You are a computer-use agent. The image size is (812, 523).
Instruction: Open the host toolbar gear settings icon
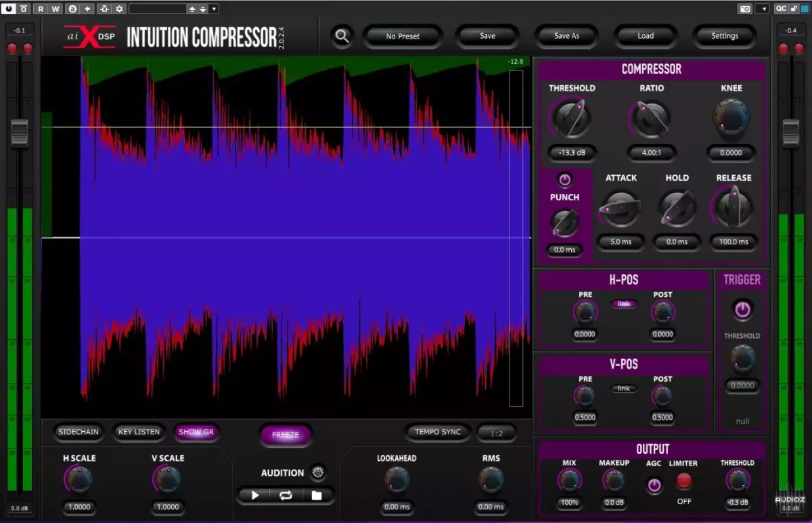[x=119, y=9]
